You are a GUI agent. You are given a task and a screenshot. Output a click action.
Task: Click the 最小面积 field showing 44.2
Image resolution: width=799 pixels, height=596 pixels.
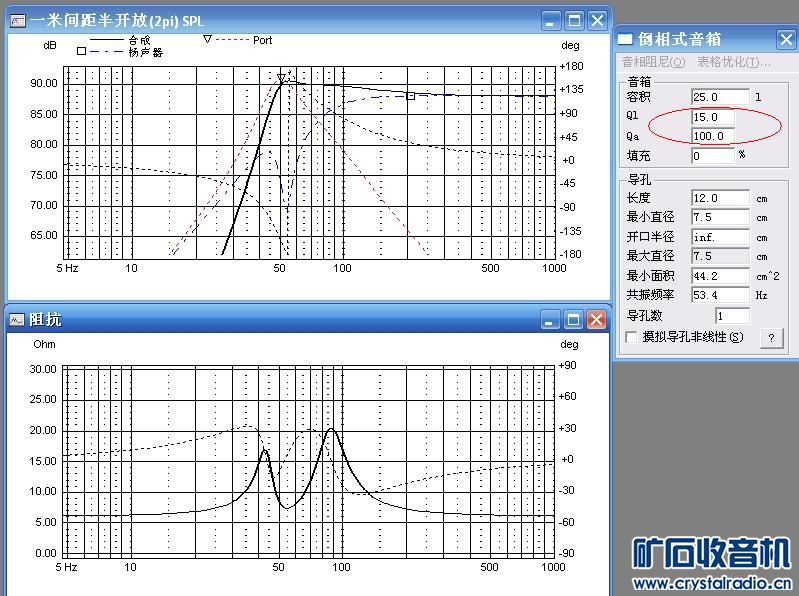720,276
